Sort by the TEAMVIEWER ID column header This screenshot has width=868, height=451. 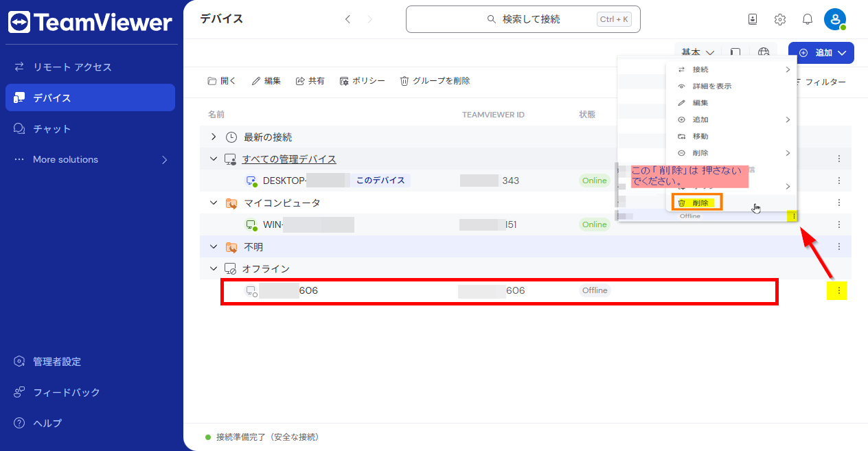tap(493, 115)
